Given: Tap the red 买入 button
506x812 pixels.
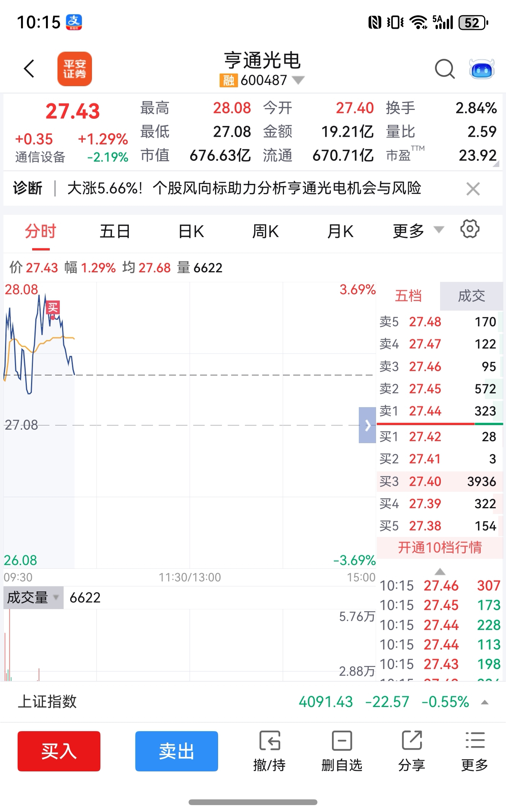Looking at the screenshot, I should click(x=59, y=751).
